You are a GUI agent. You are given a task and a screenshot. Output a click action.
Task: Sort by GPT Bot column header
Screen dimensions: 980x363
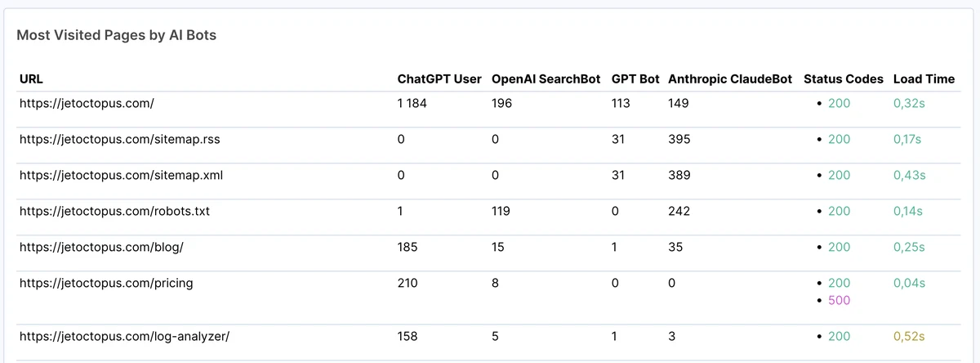(x=635, y=79)
